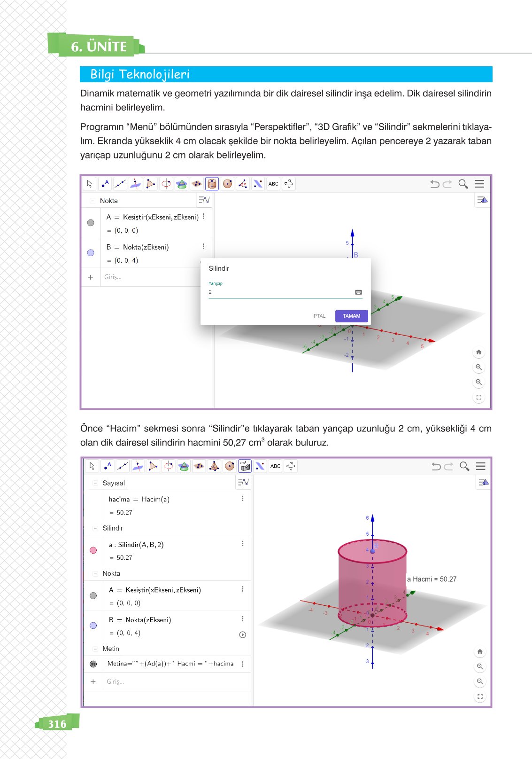Click the Undo arrow in lower GeoGebra window
Viewport: 532px width, 759px height.
(x=436, y=466)
